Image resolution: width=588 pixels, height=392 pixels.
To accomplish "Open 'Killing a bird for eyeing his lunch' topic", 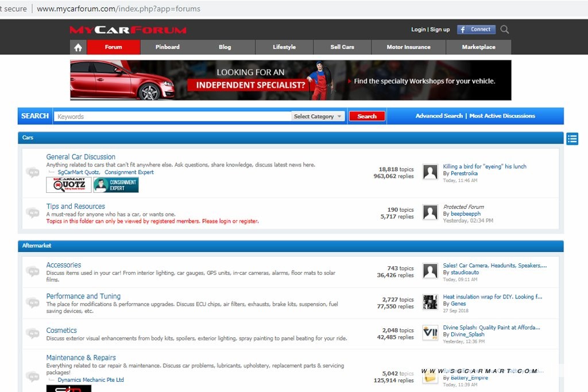I will pos(485,166).
